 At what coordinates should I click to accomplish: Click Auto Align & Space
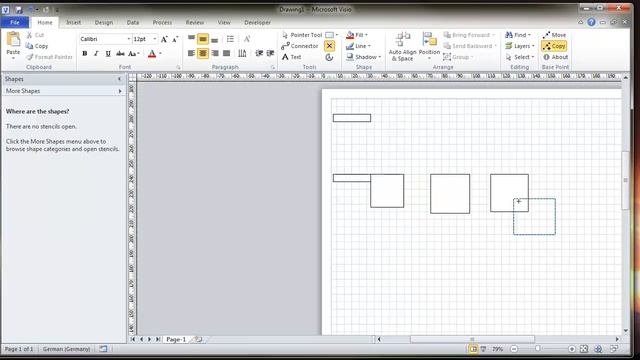(x=402, y=47)
